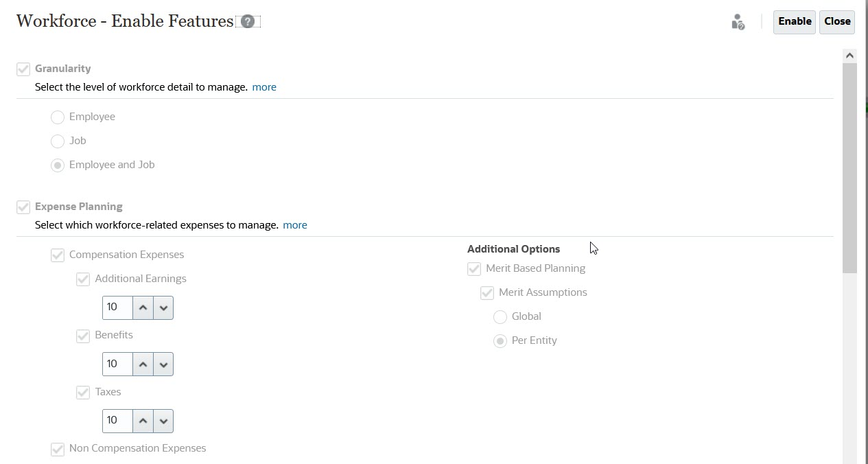Click the scrollbar up arrow

pos(849,56)
